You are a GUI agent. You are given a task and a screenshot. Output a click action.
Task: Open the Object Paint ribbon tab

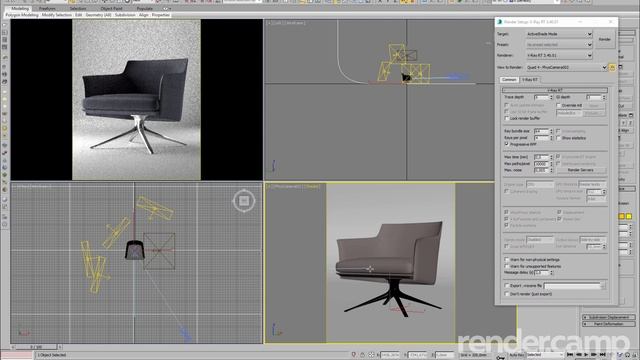pyautogui.click(x=111, y=8)
